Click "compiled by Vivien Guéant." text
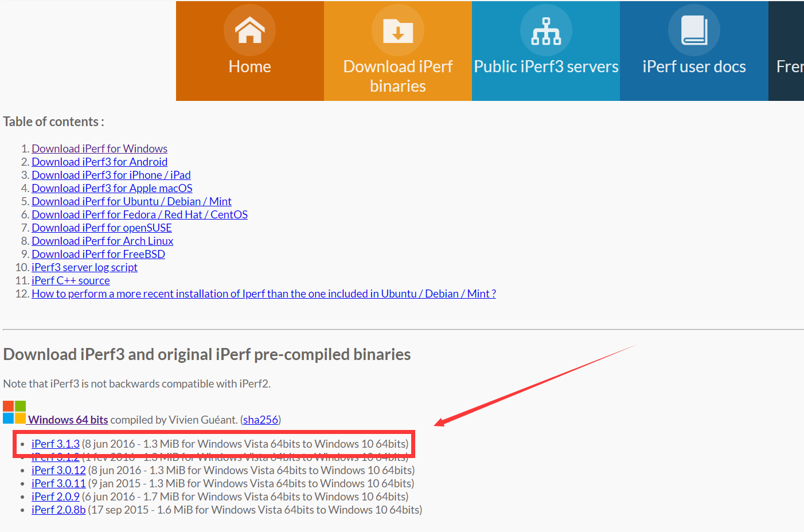804x532 pixels. 174,420
